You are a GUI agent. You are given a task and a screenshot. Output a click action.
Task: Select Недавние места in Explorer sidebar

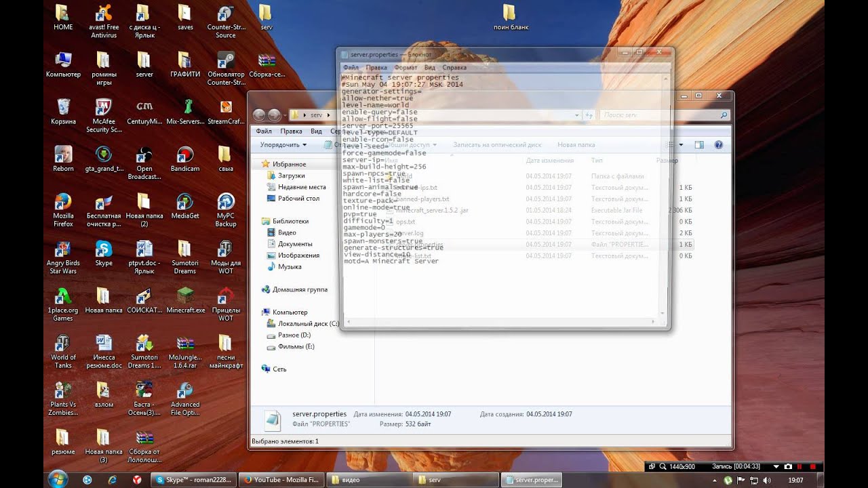[x=301, y=187]
